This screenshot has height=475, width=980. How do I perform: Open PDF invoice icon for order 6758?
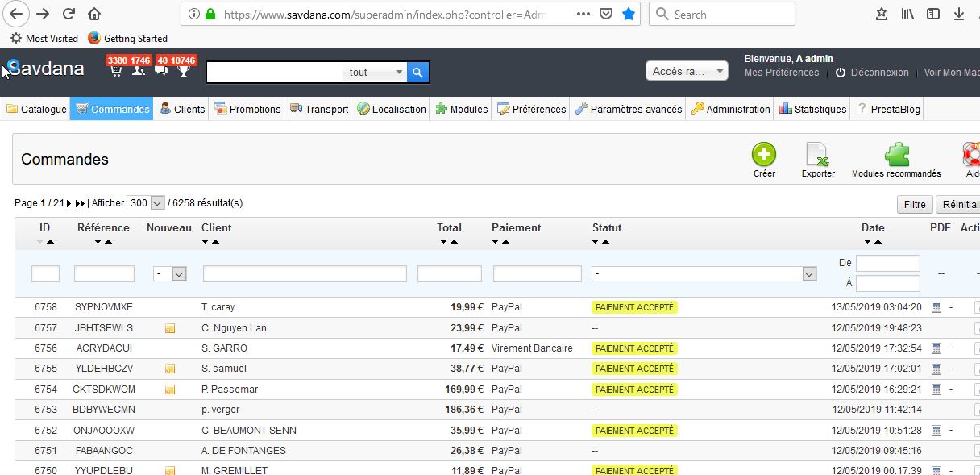(x=936, y=307)
